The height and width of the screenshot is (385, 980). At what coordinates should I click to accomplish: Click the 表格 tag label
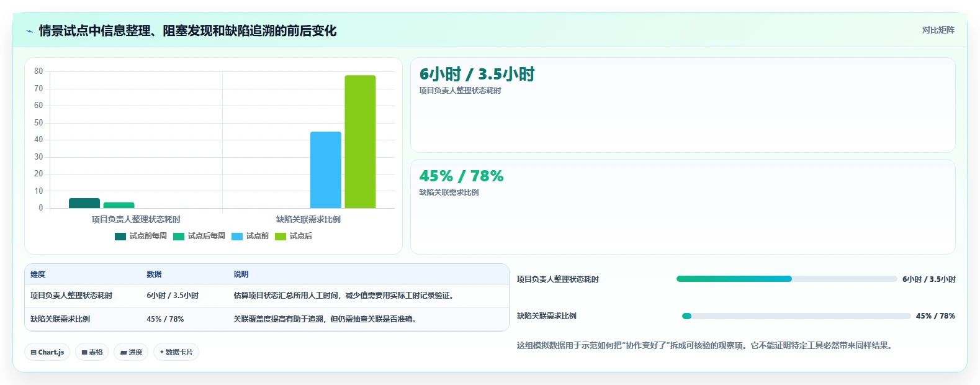(96, 352)
